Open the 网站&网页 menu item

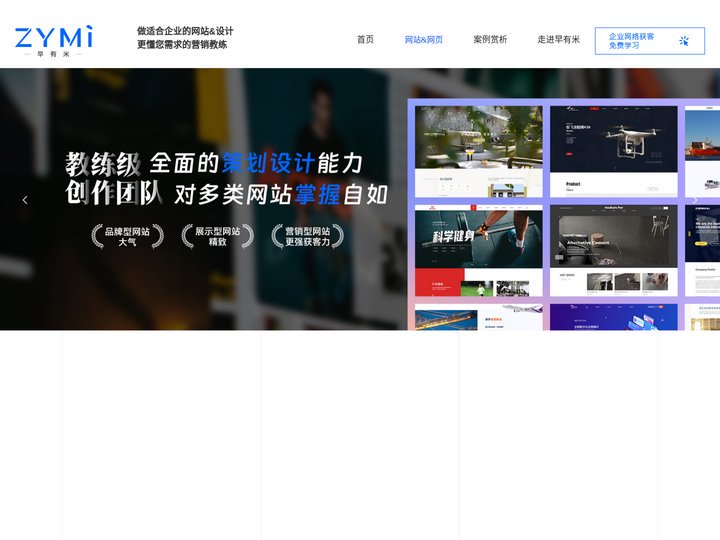(x=423, y=39)
